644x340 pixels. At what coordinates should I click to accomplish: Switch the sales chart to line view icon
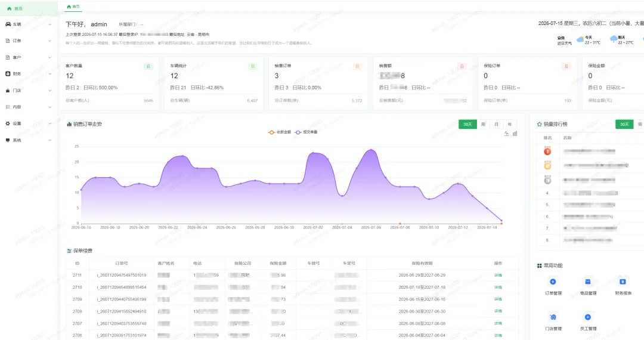[x=506, y=134]
